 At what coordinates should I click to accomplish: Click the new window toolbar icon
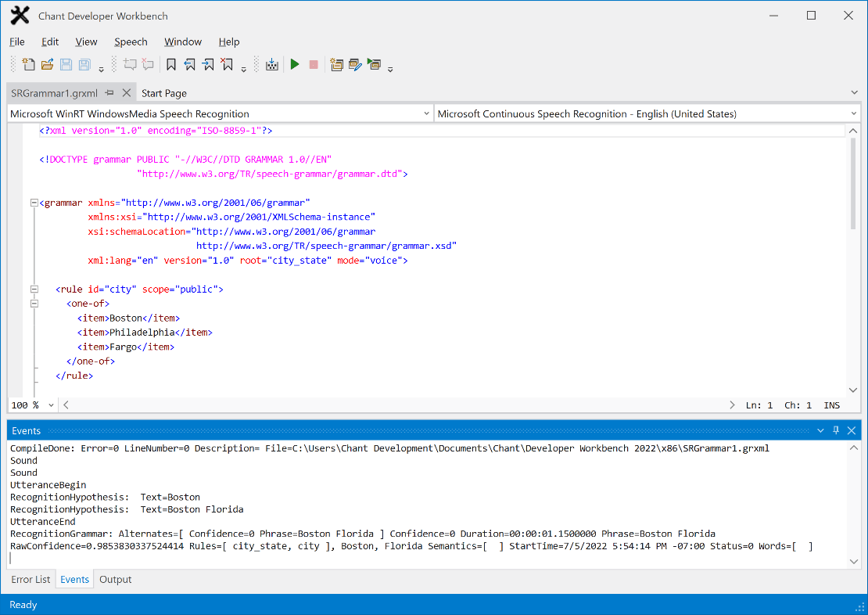pyautogui.click(x=336, y=64)
